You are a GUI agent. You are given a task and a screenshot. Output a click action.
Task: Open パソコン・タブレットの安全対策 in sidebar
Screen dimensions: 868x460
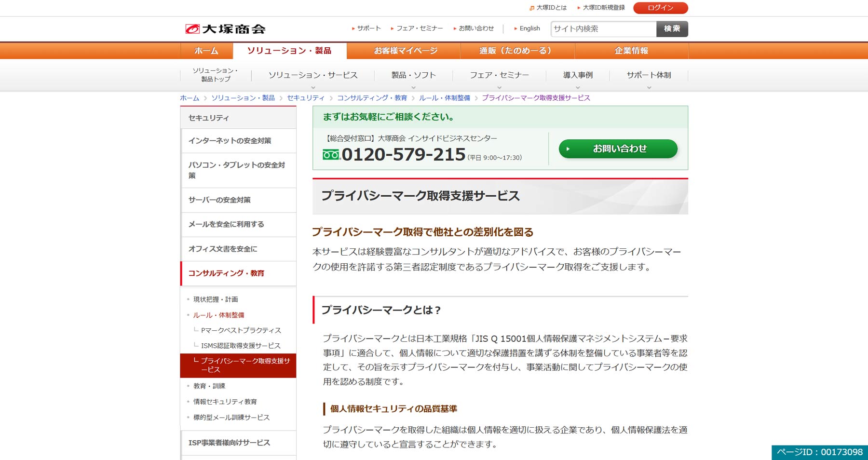[238, 170]
